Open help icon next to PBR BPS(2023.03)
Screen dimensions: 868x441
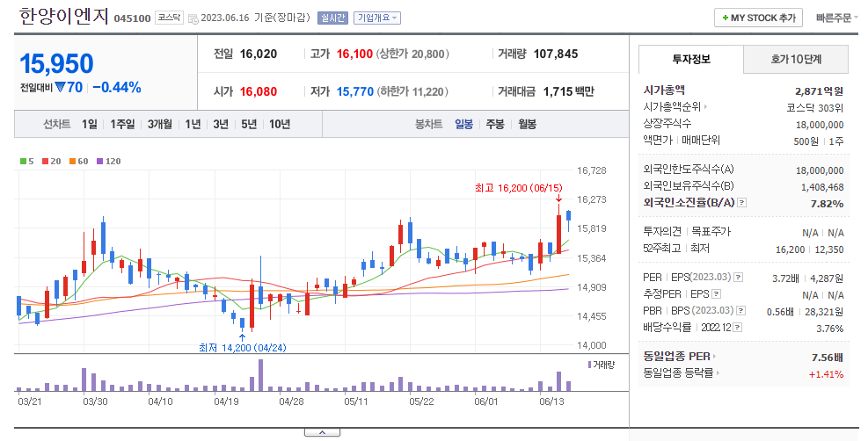[x=741, y=311]
